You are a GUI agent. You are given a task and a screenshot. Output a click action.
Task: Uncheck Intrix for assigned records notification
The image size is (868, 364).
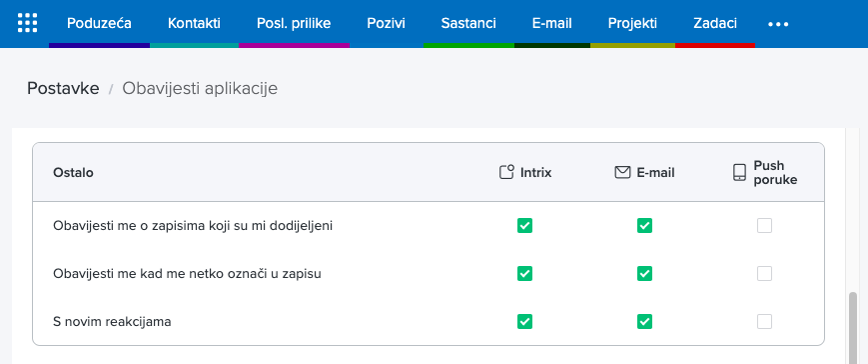click(x=524, y=225)
